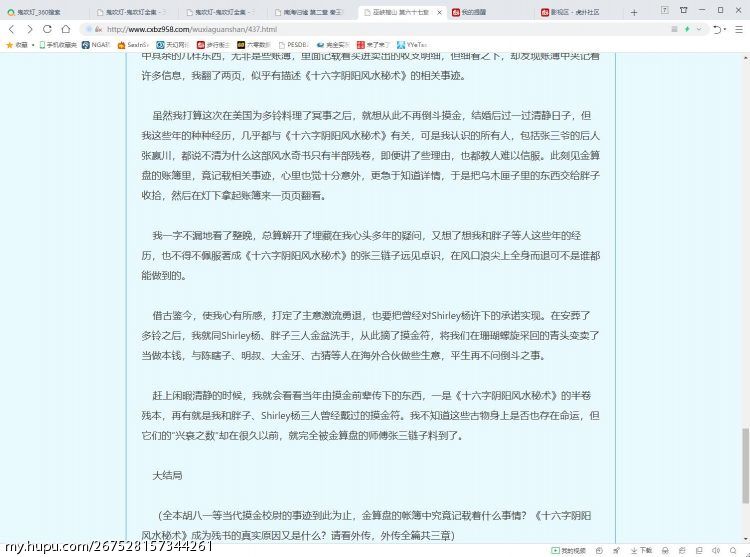The height and width of the screenshot is (557, 750).
Task: Switch to the third 鬼吹灯-鬼吹灯全集 tab
Action: (x=221, y=12)
